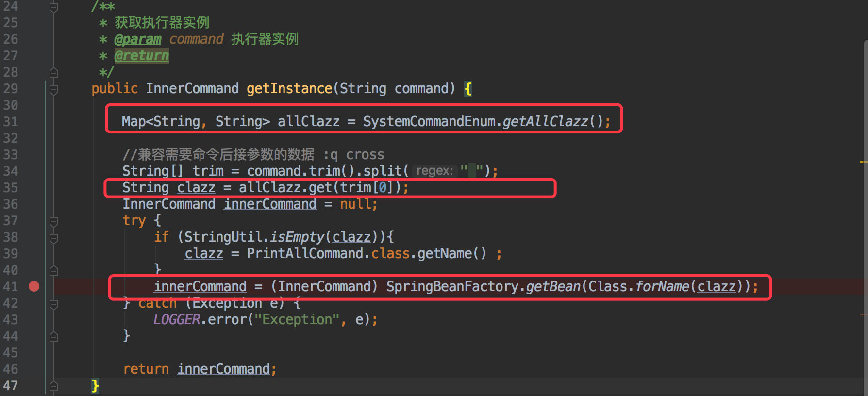Click the italic 'command' parameter name in Javadoc
The image size is (868, 396).
pos(196,39)
